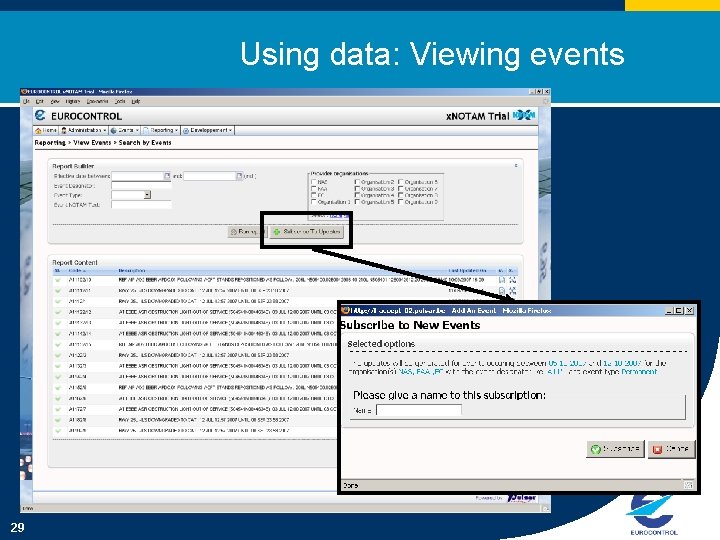Sort the report by the Code column
The image size is (720, 540).
tap(77, 270)
